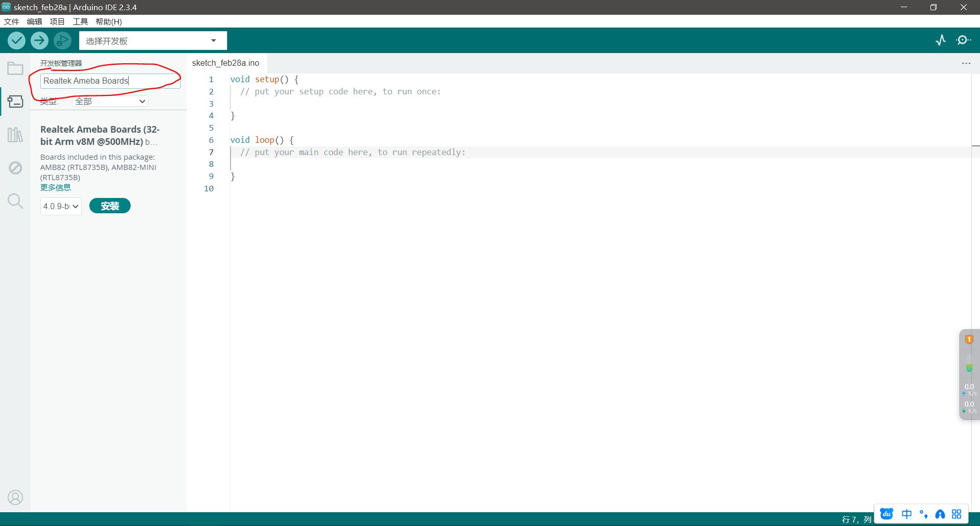Click the boards included description text
This screenshot has width=980, height=526.
click(x=99, y=167)
